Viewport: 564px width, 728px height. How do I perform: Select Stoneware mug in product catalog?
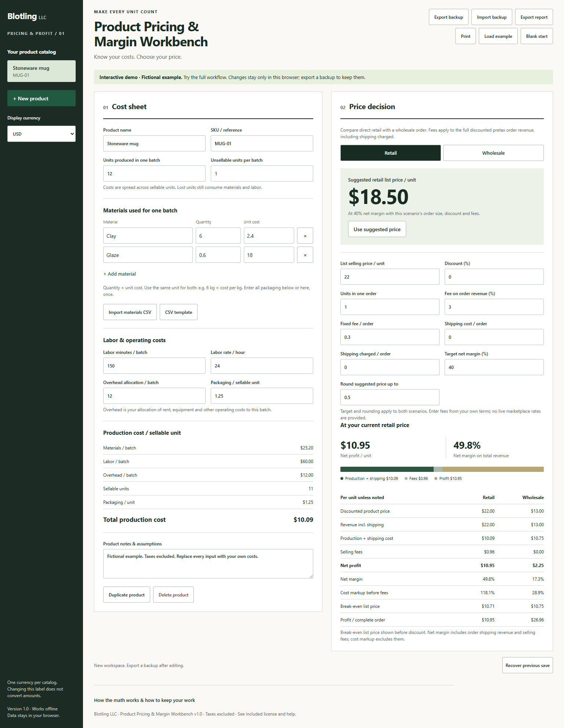pyautogui.click(x=41, y=71)
